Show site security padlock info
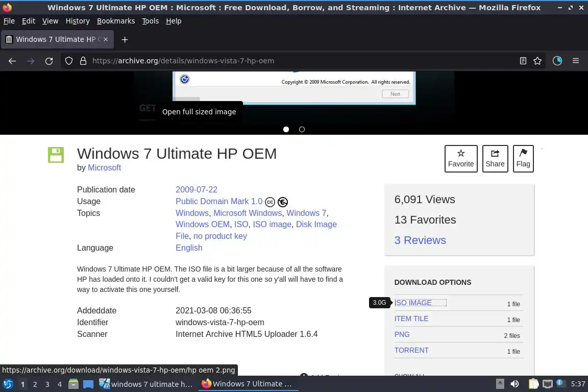 pos(83,61)
